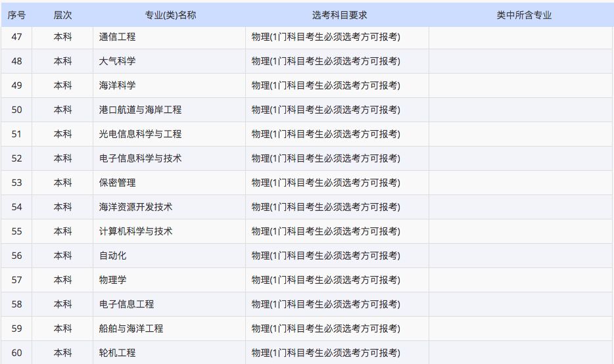Image resolution: width=614 pixels, height=364 pixels.
Task: Click 物理 requirement for 保密管理
Action: coord(326,183)
